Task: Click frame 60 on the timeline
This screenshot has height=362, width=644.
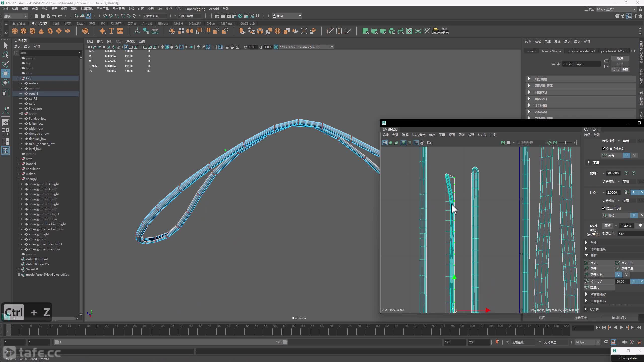Action: click(x=284, y=329)
